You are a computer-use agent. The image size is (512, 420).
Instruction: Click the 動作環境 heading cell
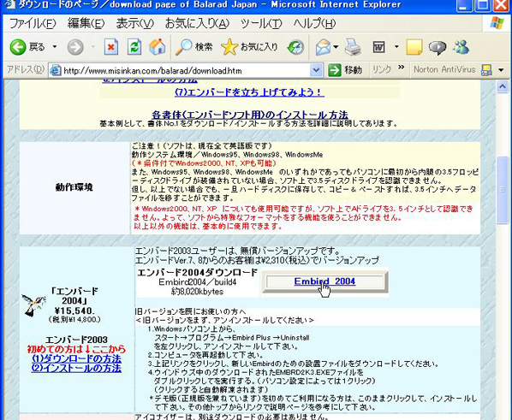pos(74,187)
